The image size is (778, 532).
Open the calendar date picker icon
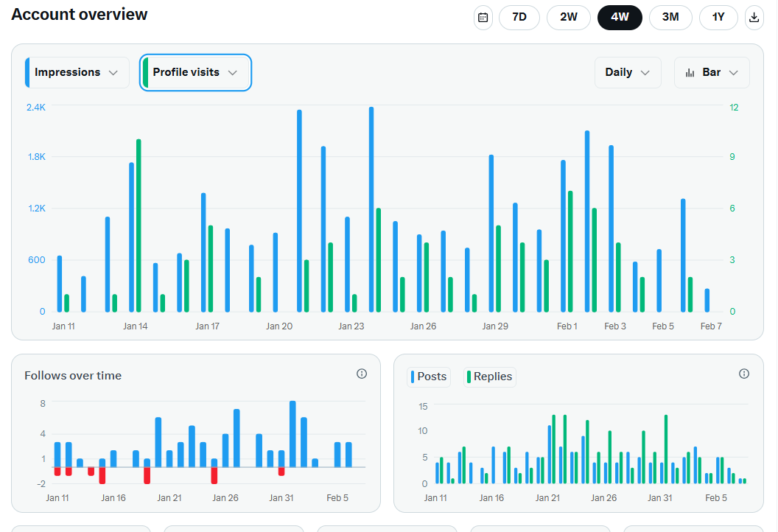tap(483, 18)
